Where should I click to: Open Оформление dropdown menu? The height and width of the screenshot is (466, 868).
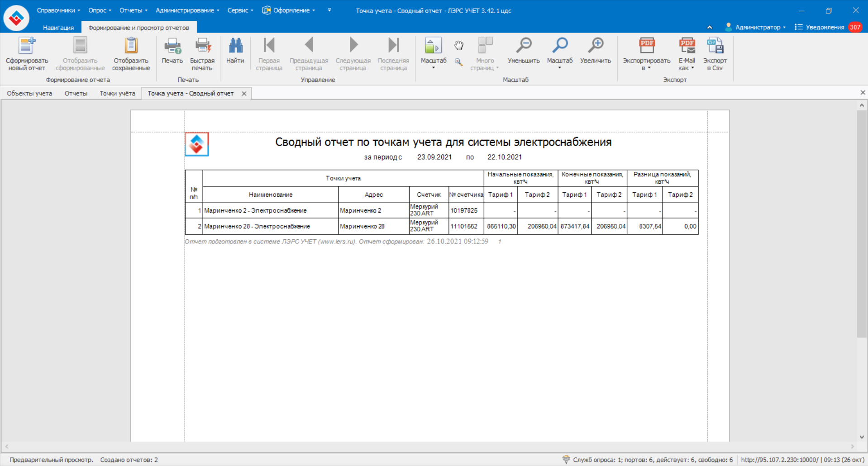[289, 10]
